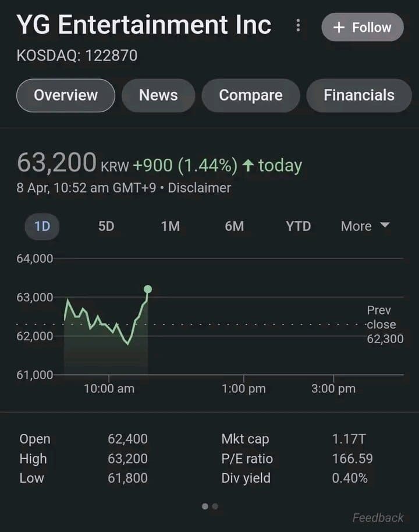The image size is (419, 532).
Task: Click the plus icon on Follow button
Action: tap(339, 27)
